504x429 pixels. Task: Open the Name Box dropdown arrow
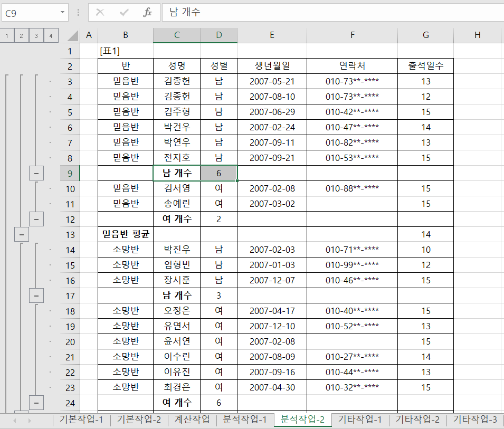coord(63,12)
